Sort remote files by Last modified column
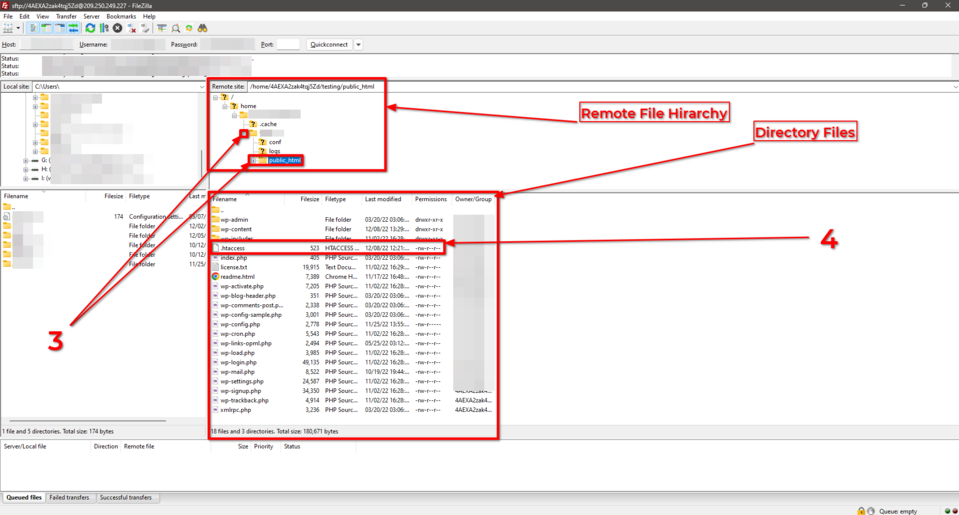 (x=383, y=199)
